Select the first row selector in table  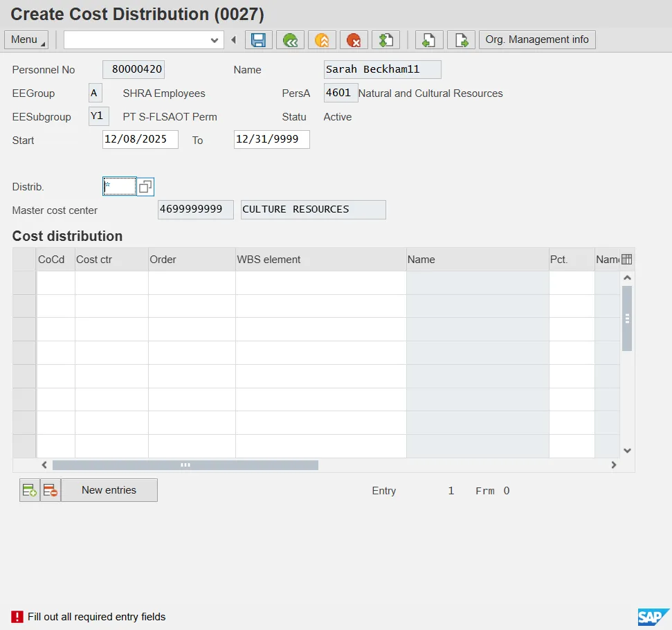[24, 282]
